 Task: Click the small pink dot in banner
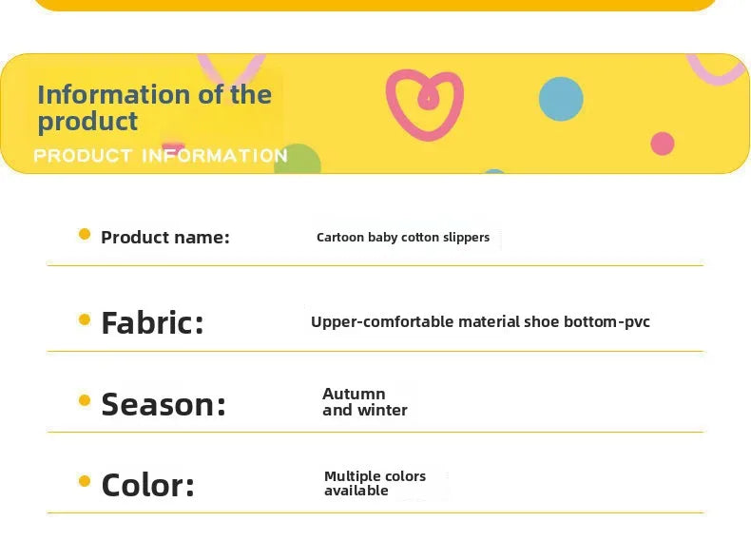coord(663,144)
